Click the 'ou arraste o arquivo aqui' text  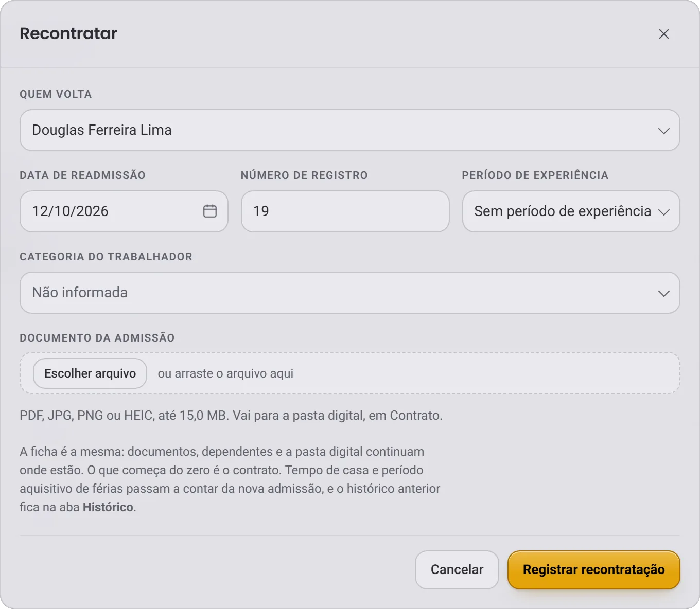(x=225, y=373)
